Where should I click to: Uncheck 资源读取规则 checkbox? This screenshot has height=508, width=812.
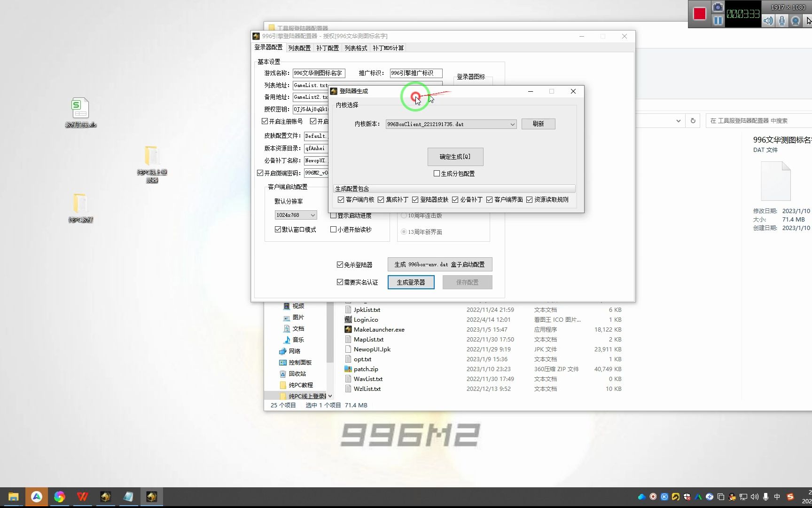[529, 200]
